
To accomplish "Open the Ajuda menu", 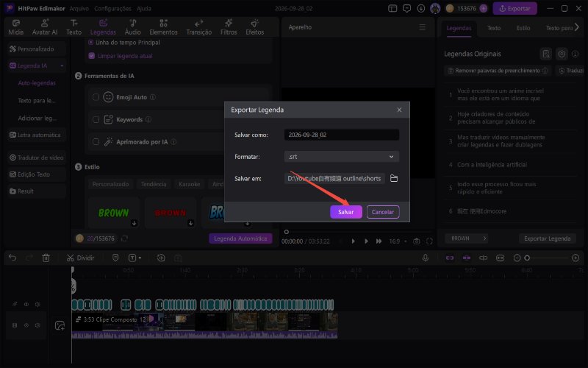I will pyautogui.click(x=143, y=8).
